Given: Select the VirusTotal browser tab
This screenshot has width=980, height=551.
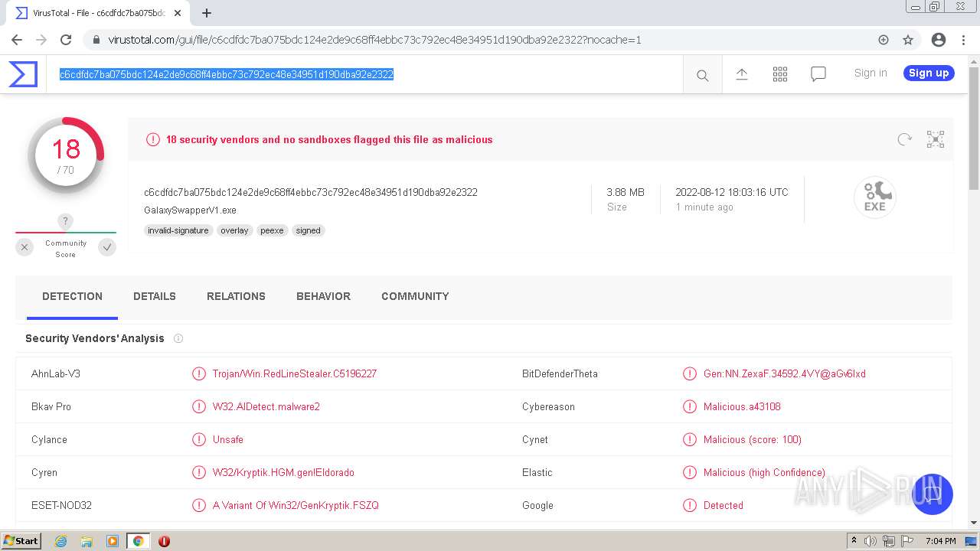Looking at the screenshot, I should click(x=100, y=13).
